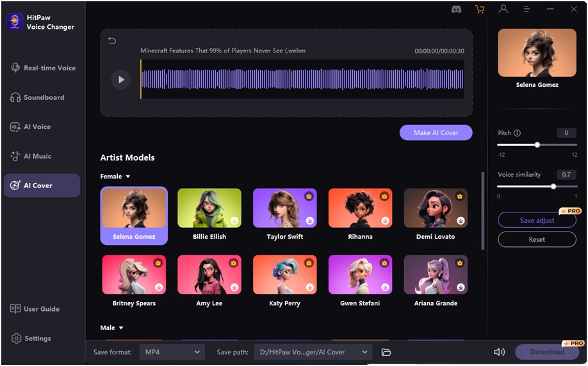The width and height of the screenshot is (588, 366).
Task: Click the 00:00:00/00:00:30 timestamp
Action: [x=439, y=51]
